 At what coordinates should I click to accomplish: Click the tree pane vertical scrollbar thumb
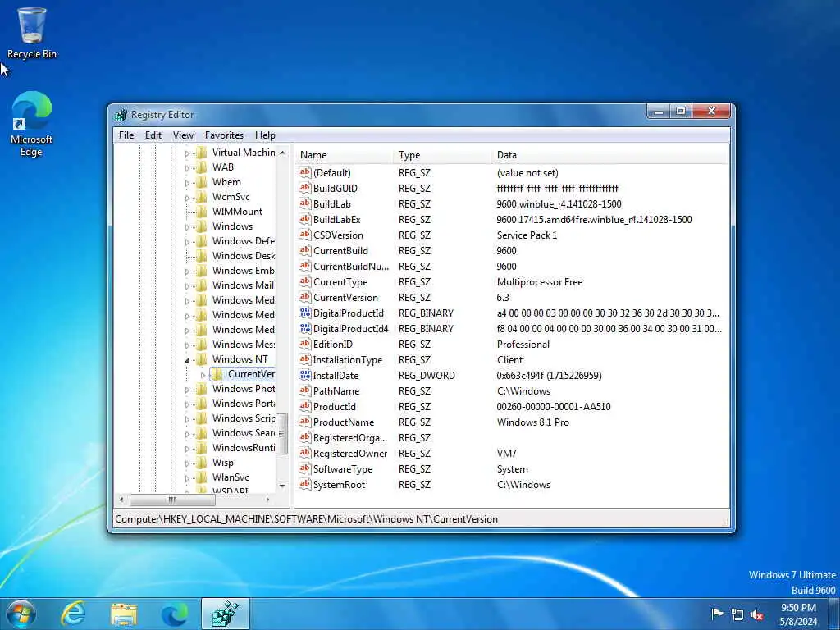pos(282,433)
